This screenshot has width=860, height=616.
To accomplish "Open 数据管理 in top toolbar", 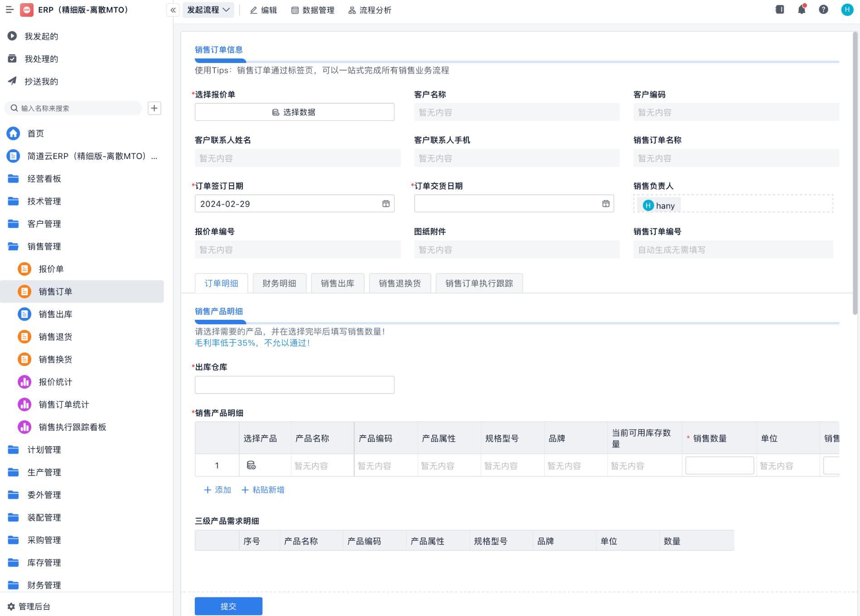I will pos(313,10).
